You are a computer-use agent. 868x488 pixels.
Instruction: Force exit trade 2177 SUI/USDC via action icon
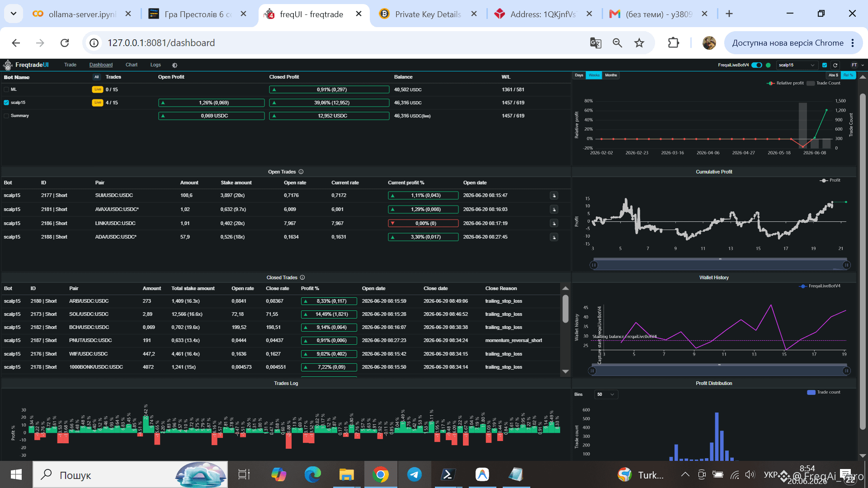tap(554, 196)
